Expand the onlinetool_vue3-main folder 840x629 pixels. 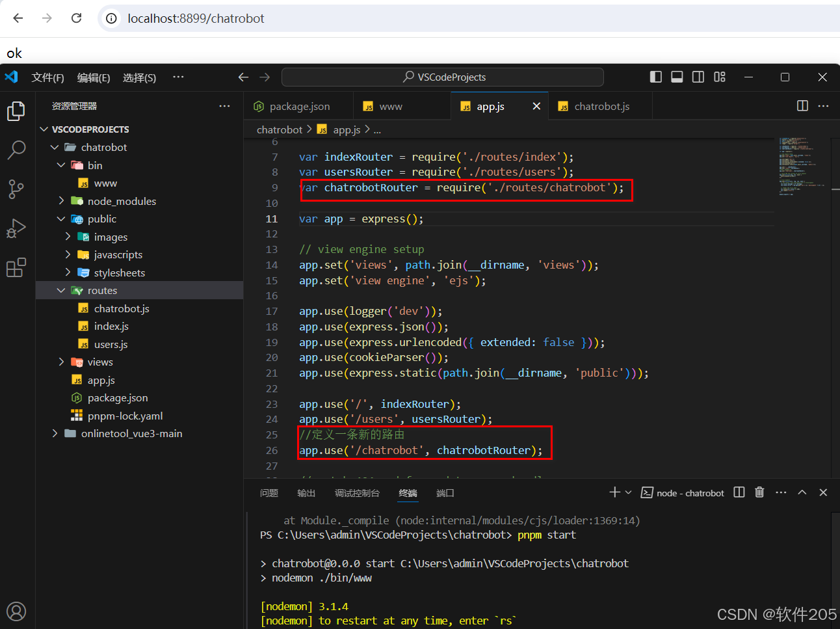(x=55, y=433)
